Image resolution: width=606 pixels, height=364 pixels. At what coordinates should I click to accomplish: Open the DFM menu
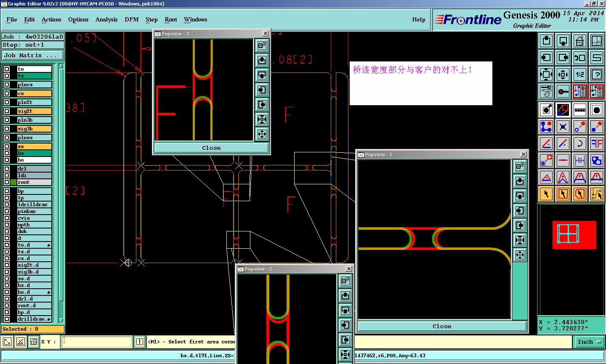(132, 19)
